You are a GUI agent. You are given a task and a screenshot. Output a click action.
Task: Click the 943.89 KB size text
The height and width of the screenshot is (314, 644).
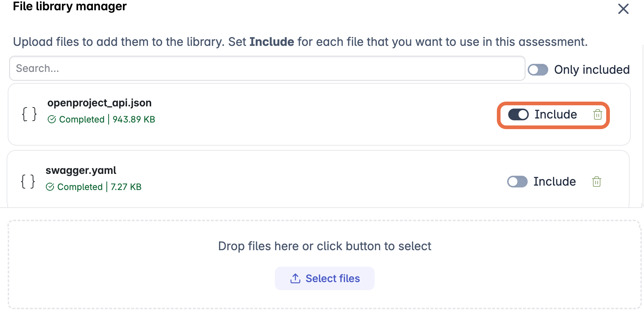click(x=134, y=119)
